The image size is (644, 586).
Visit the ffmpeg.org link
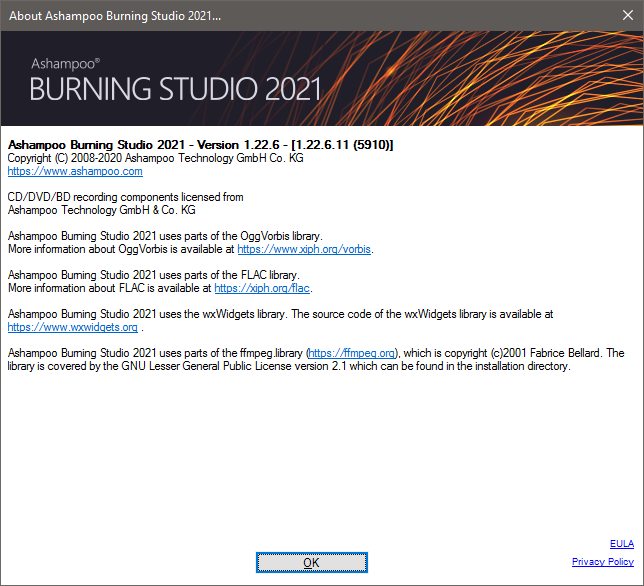pyautogui.click(x=352, y=353)
